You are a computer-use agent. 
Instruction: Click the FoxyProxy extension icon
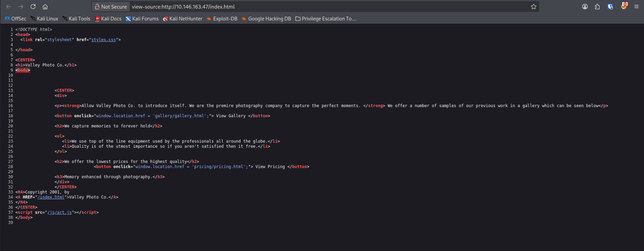coord(624,6)
